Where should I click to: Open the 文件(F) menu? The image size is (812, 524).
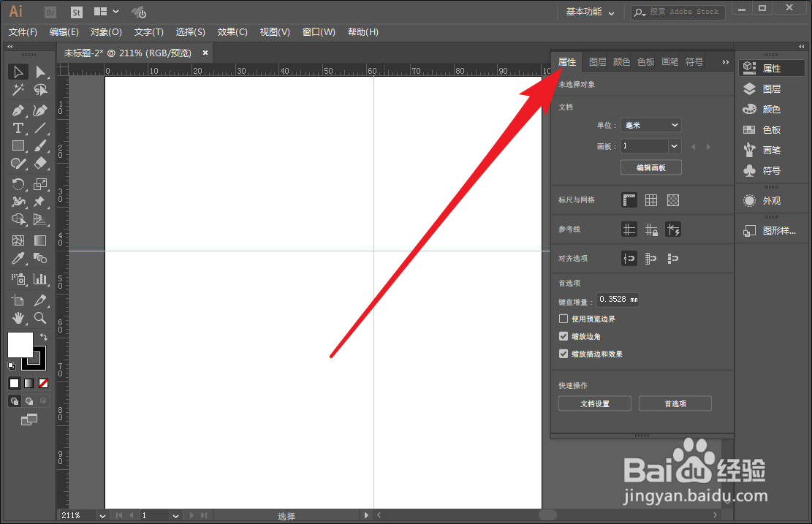[23, 32]
